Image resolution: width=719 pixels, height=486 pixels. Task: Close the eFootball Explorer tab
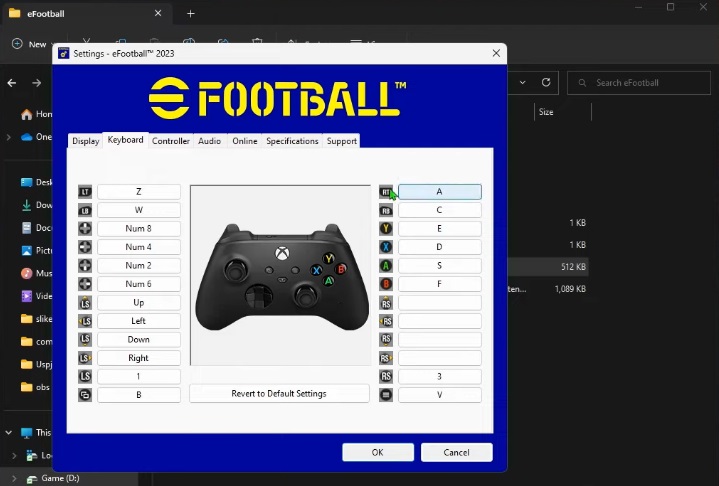158,13
